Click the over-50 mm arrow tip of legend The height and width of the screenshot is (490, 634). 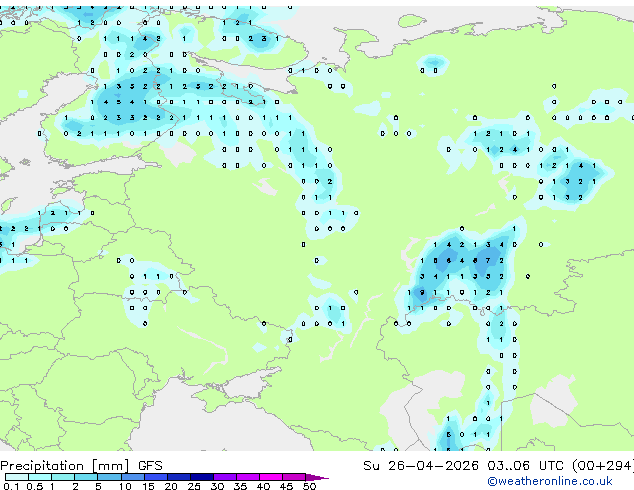pyautogui.click(x=317, y=477)
